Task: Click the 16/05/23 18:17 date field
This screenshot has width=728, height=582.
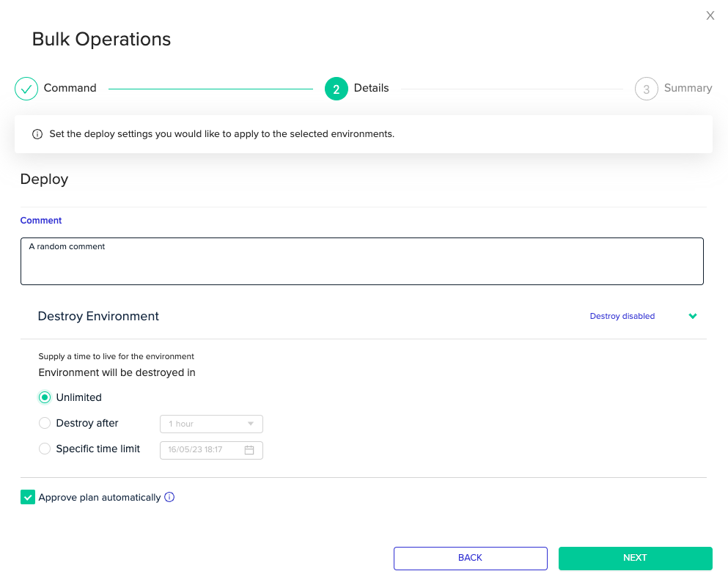Action: (211, 450)
